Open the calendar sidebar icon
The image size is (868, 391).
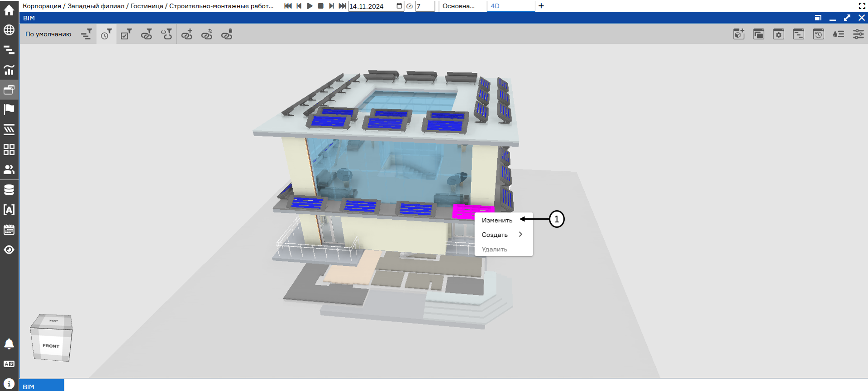[9, 230]
